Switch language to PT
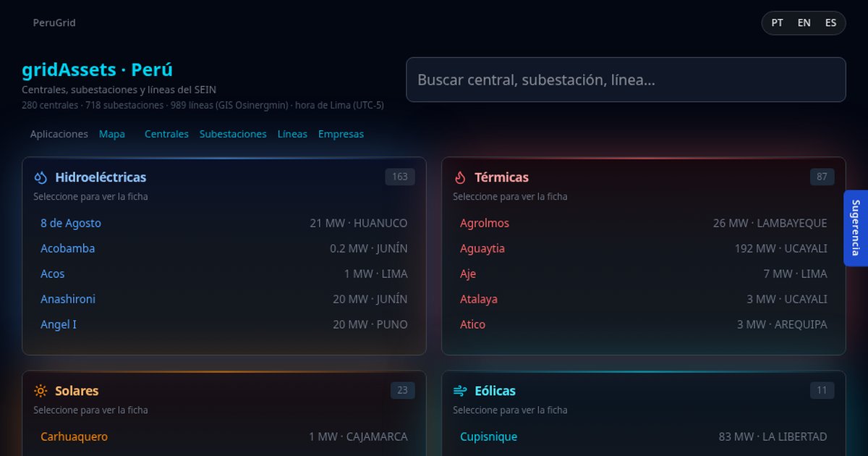The height and width of the screenshot is (456, 868). click(777, 23)
